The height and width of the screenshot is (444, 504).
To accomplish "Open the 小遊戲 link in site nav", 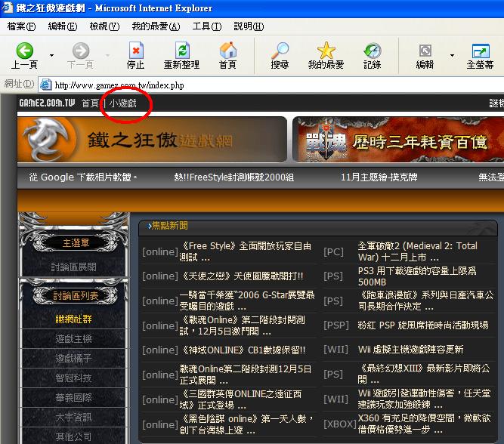I will [122, 103].
